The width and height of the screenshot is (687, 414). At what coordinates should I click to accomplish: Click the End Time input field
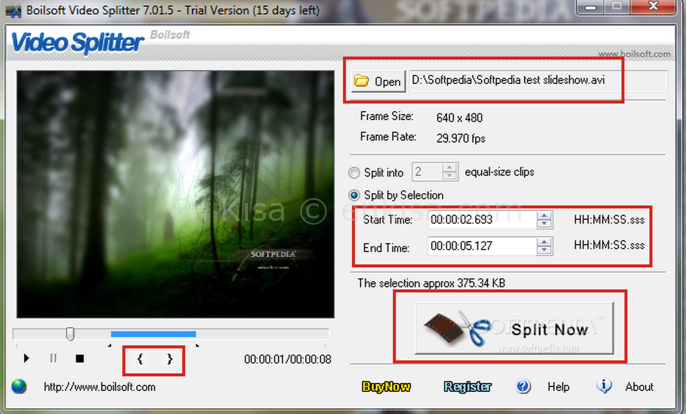[x=482, y=246]
